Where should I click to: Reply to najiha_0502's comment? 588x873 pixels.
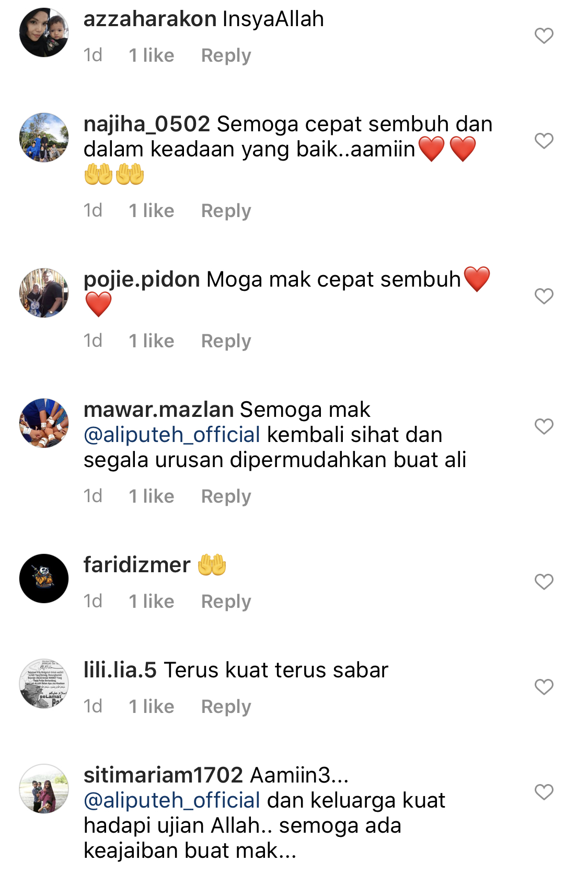coord(226,211)
